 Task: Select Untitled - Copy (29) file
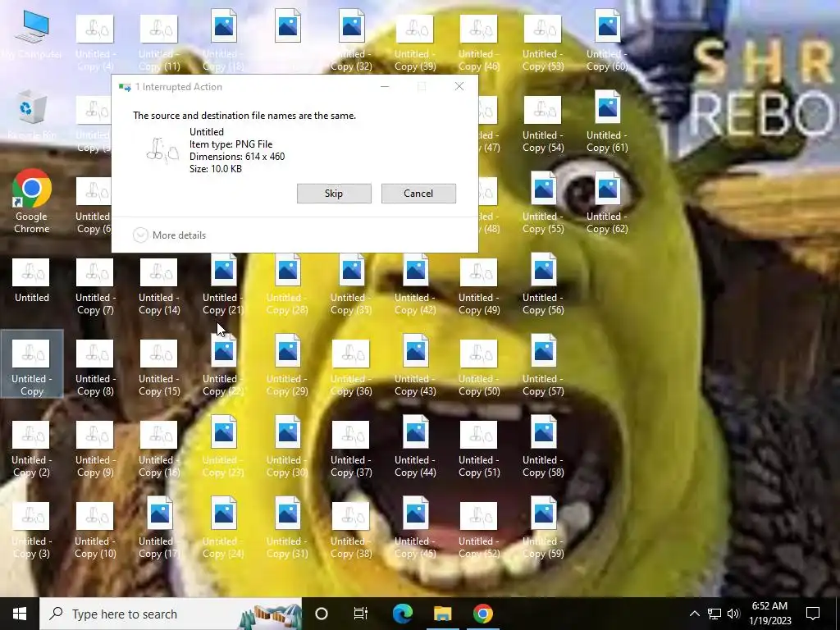click(287, 366)
